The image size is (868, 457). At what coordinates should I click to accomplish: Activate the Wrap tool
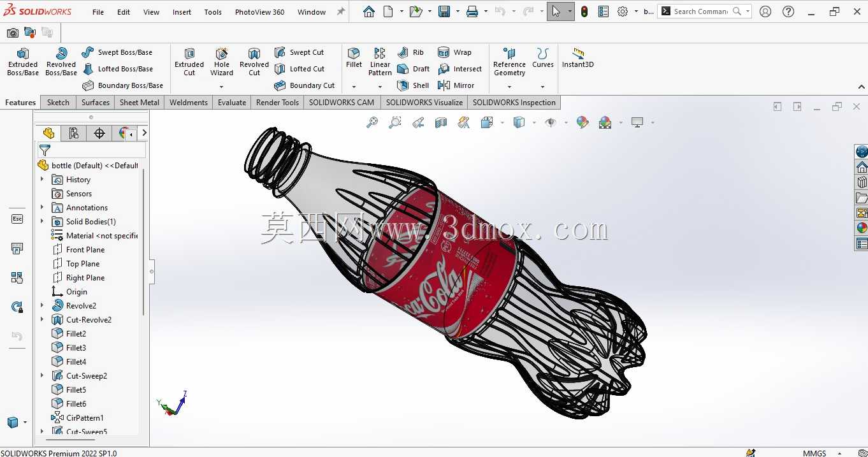click(455, 52)
